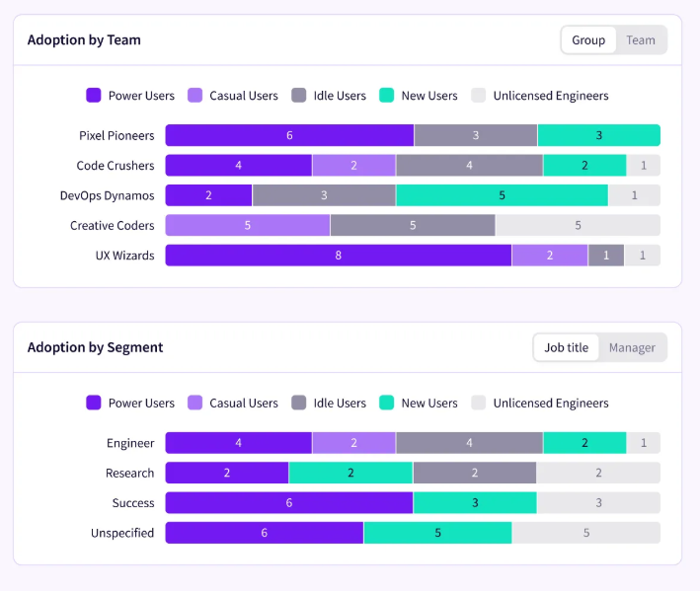Viewport: 700px width, 591px height.
Task: Click Unspecified power users bar 6
Action: tap(265, 533)
